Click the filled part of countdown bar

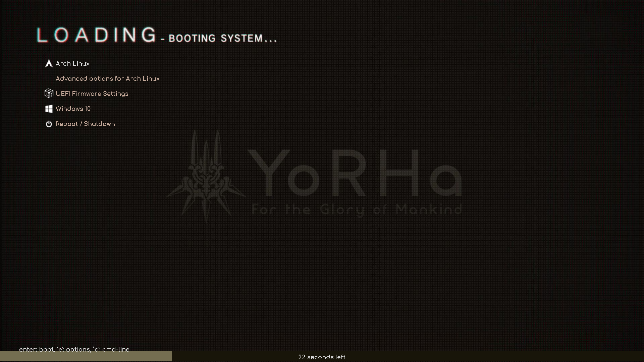click(86, 357)
